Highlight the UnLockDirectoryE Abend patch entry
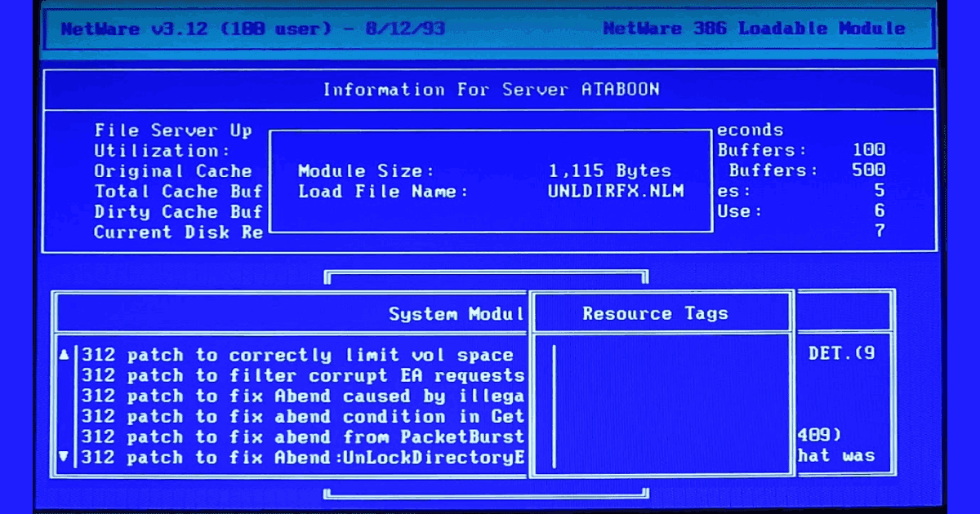 tap(302, 457)
